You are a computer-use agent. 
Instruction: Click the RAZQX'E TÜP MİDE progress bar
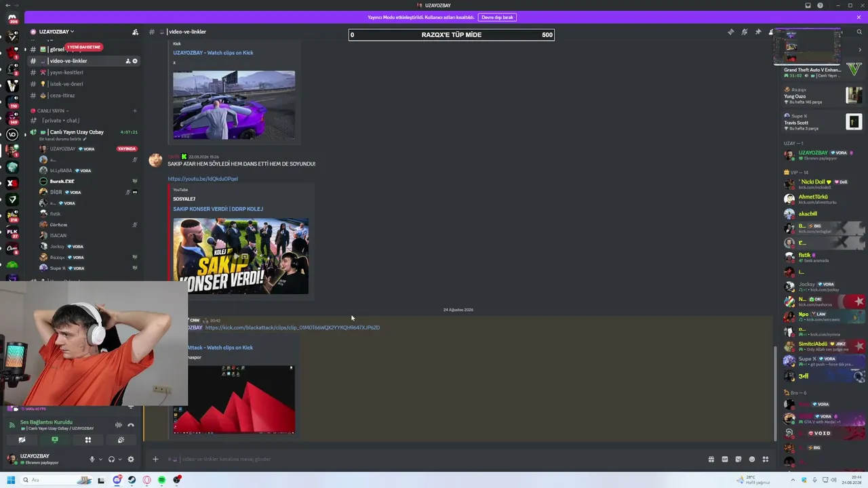coord(452,35)
